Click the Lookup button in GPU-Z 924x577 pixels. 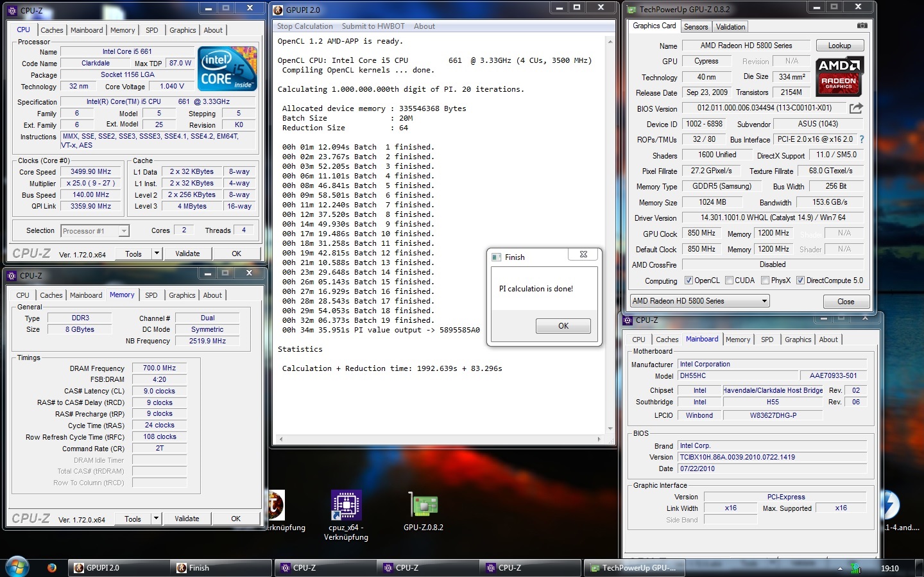coord(839,46)
